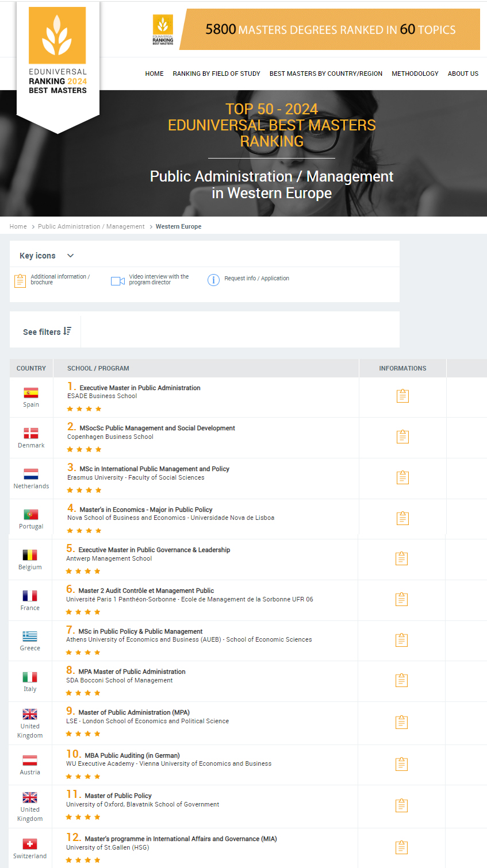Screen dimensions: 487x868
Task: Open brochure icon for ESADE Business School
Action: pos(402,396)
